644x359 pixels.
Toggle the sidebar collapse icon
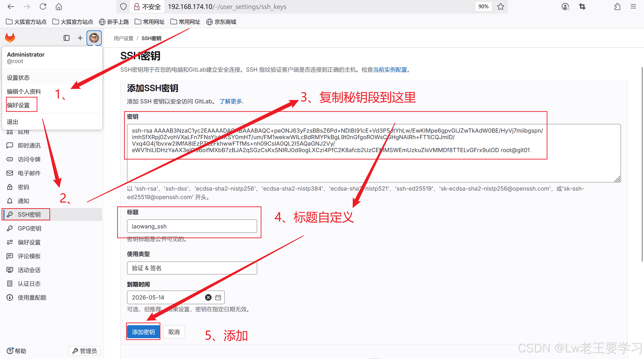click(66, 38)
